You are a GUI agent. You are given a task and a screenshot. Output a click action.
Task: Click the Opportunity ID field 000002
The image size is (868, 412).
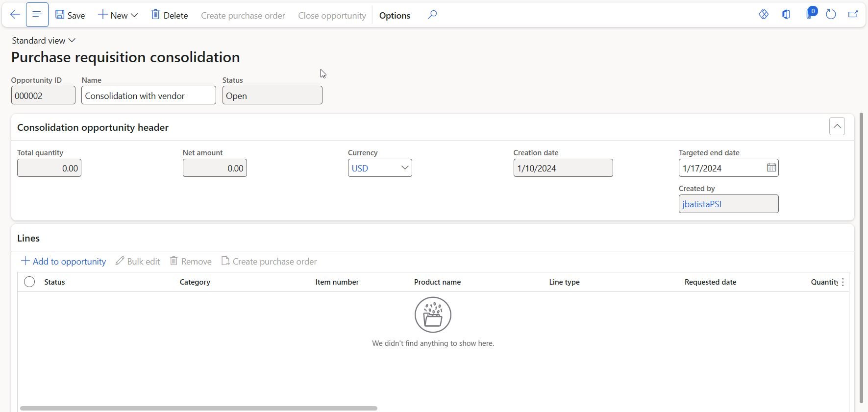pos(43,95)
